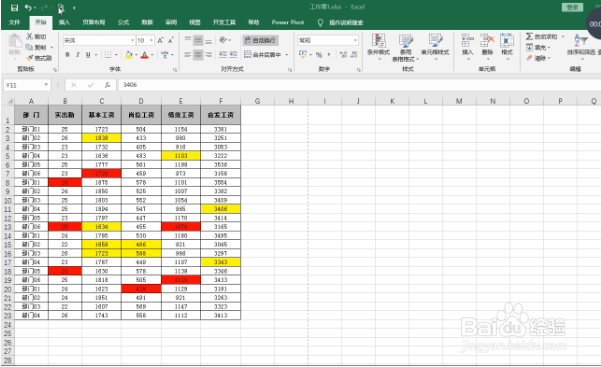
Task: Click the phonetic guide (wén) icon
Action: point(165,55)
